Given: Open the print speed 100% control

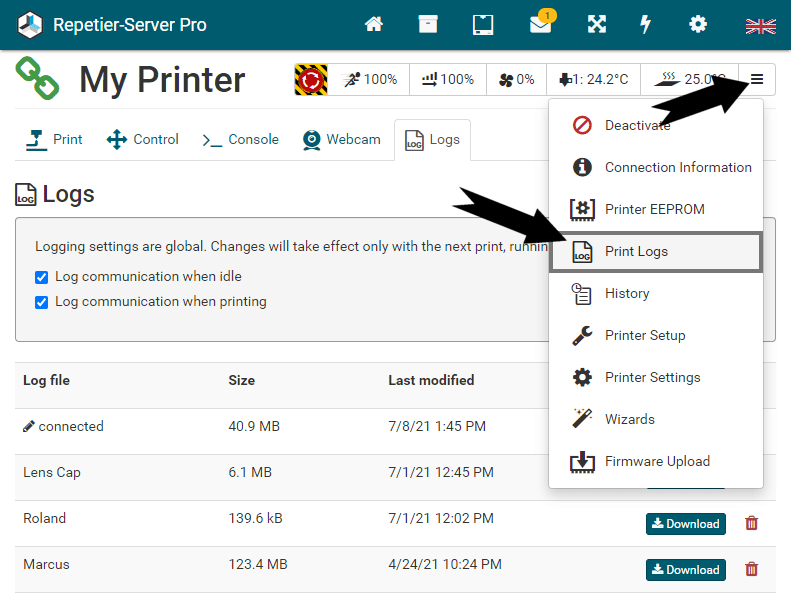Looking at the screenshot, I should click(368, 80).
